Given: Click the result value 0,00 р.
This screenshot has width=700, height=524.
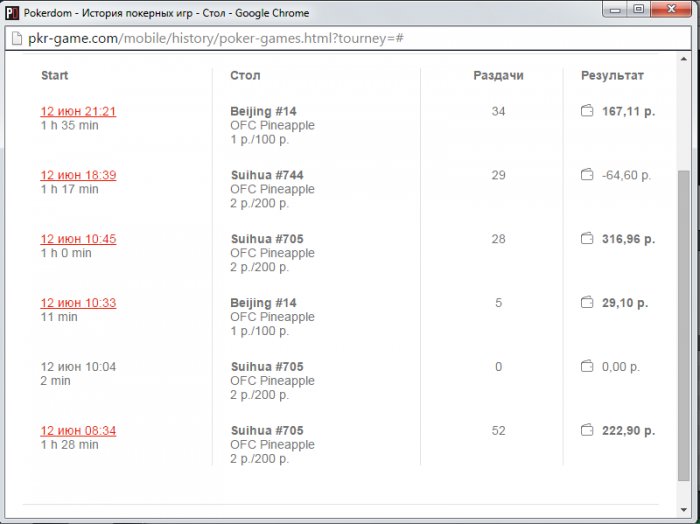Looking at the screenshot, I should (621, 366).
